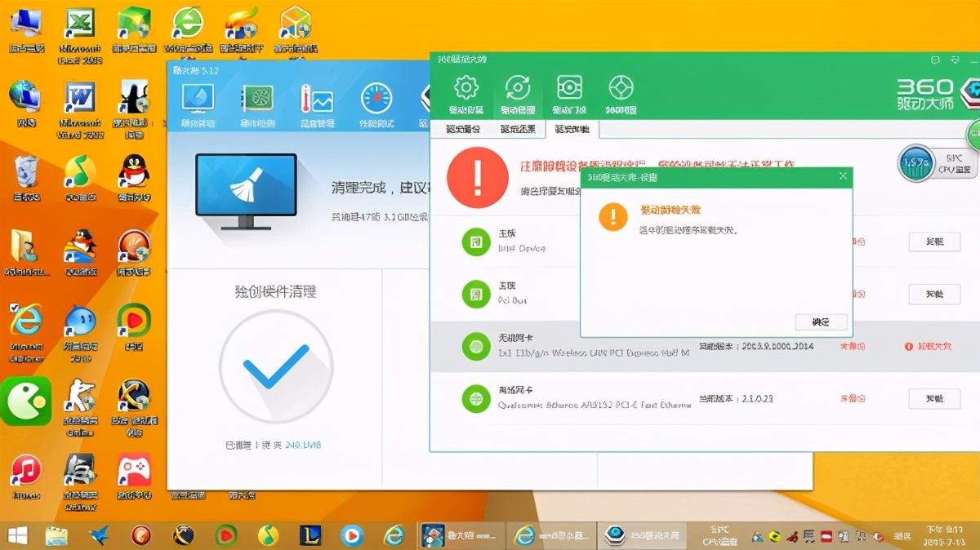Click the taskbar clock and date
Screen dimensions: 980x550
[944, 535]
